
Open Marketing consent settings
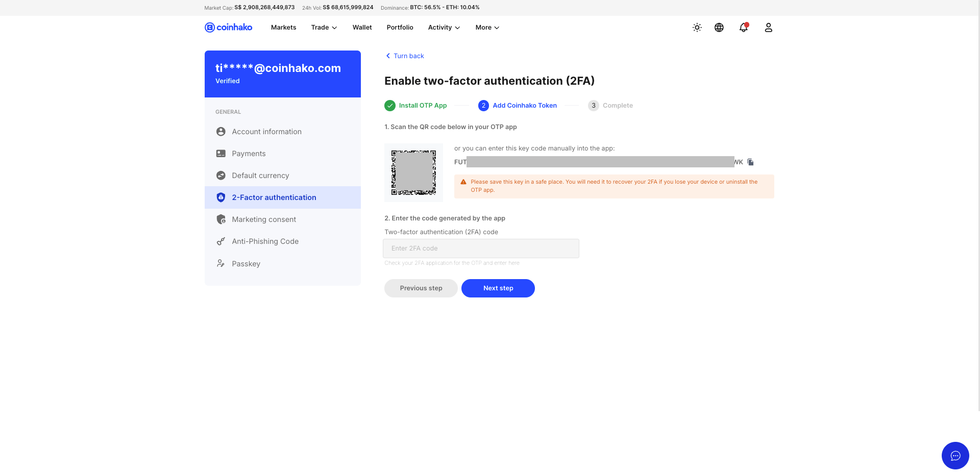pos(283,219)
